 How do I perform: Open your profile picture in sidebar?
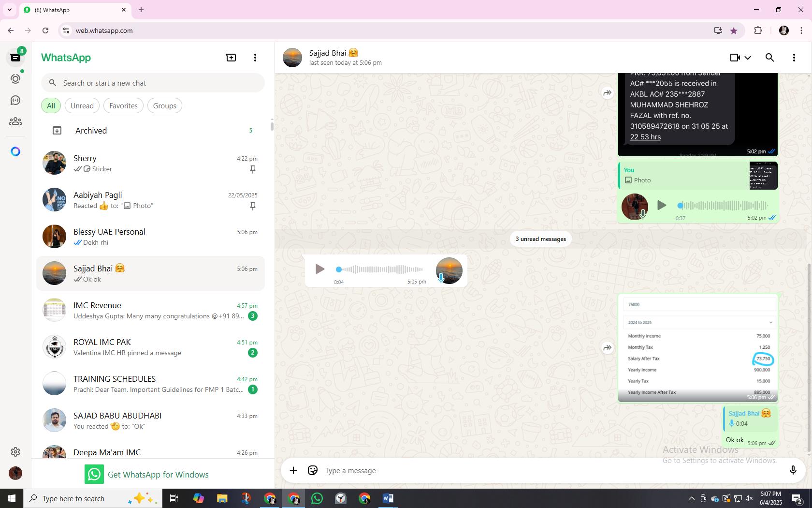[15, 473]
